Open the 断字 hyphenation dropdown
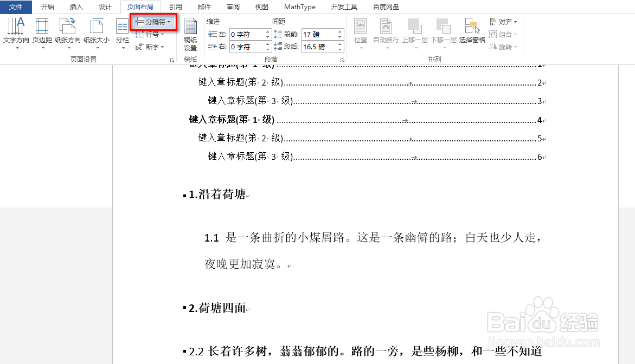 click(150, 47)
